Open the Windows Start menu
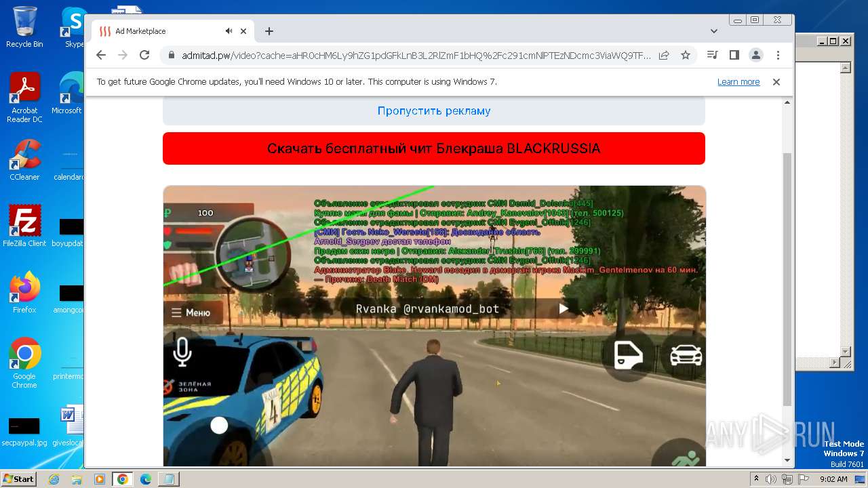This screenshot has width=868, height=488. click(18, 479)
